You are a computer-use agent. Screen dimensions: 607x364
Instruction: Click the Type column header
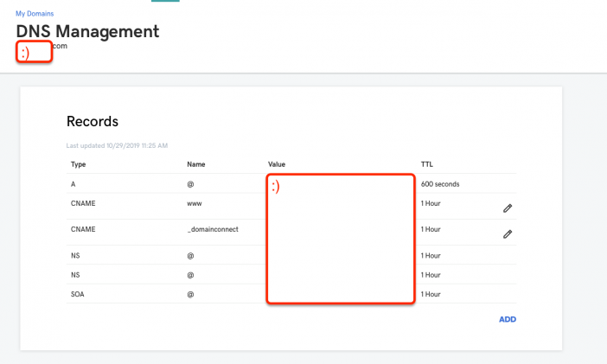(x=78, y=164)
